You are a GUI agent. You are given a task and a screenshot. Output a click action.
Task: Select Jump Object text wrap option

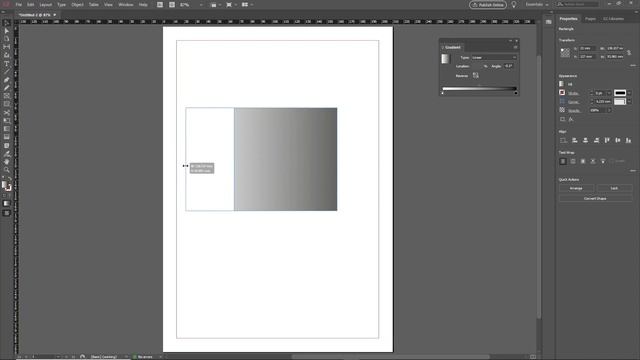coord(593,161)
